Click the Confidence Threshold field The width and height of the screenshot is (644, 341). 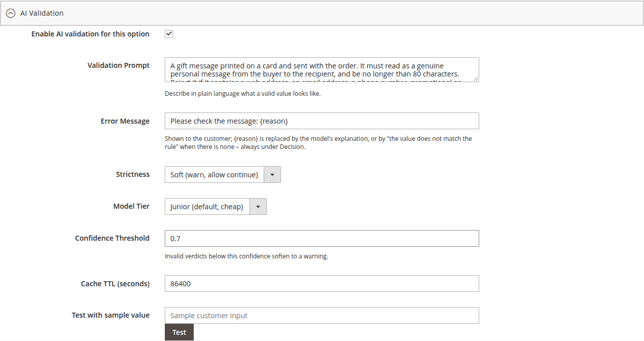click(x=321, y=239)
